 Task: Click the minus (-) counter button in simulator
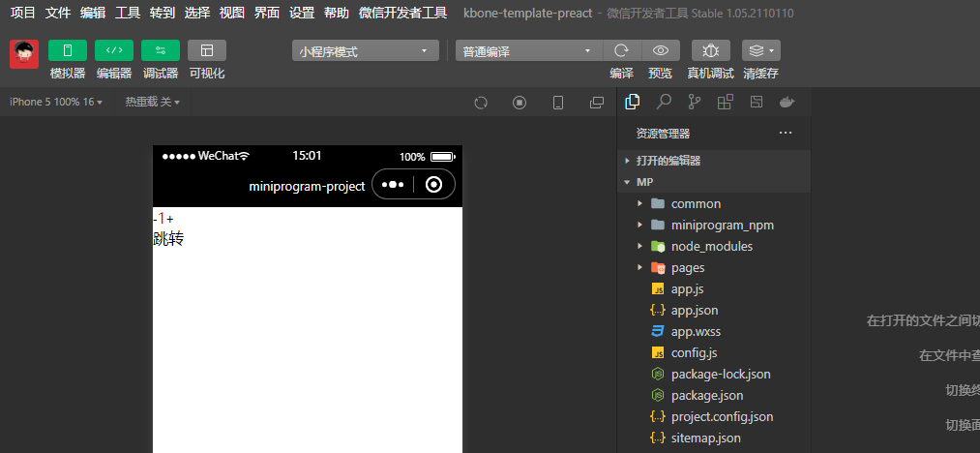coord(155,219)
